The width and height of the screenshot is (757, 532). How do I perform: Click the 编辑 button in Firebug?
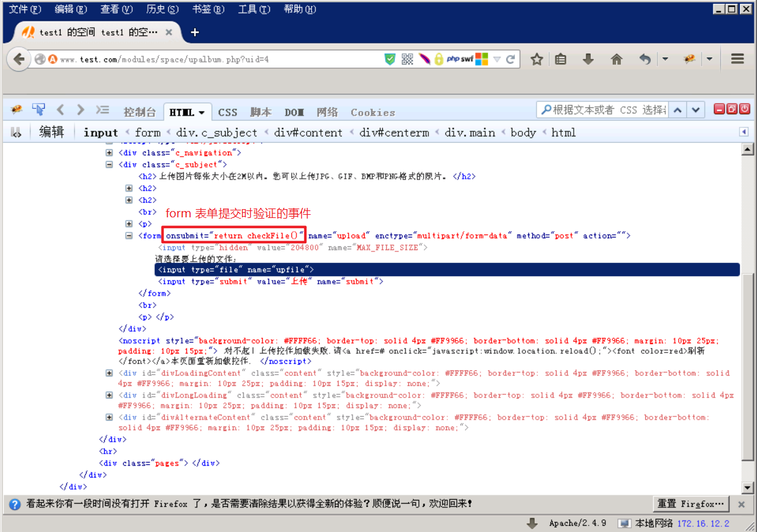[x=51, y=132]
